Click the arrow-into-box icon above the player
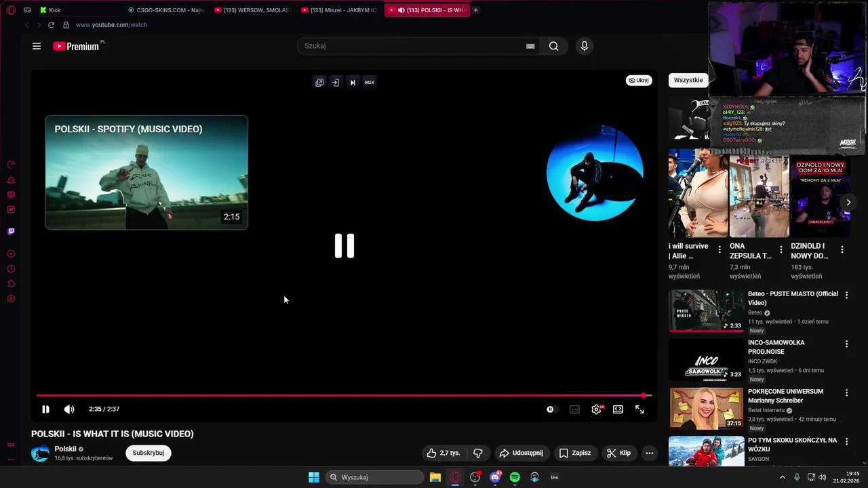The image size is (868, 488). point(336,82)
